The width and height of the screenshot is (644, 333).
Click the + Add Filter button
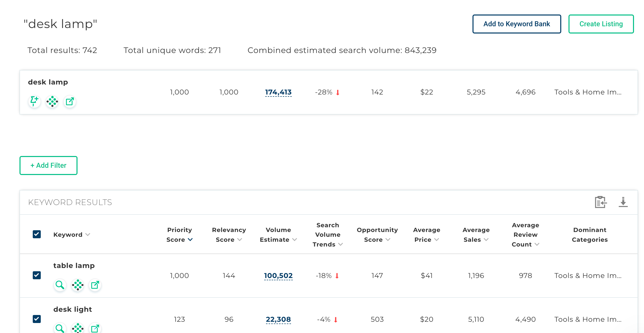click(x=48, y=165)
